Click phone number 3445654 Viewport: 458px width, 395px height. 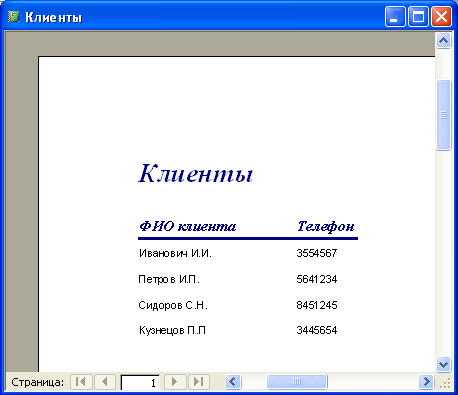click(x=317, y=330)
